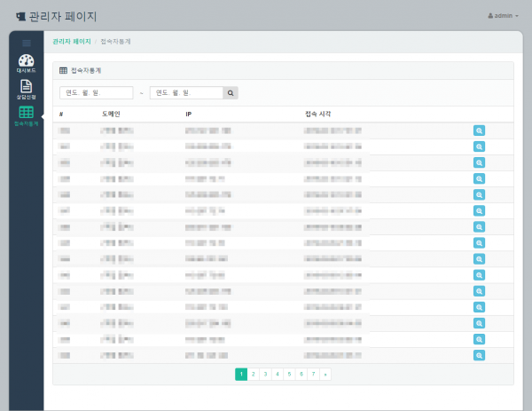The height and width of the screenshot is (411, 532).
Task: Open the admin user dropdown
Action: pos(503,16)
